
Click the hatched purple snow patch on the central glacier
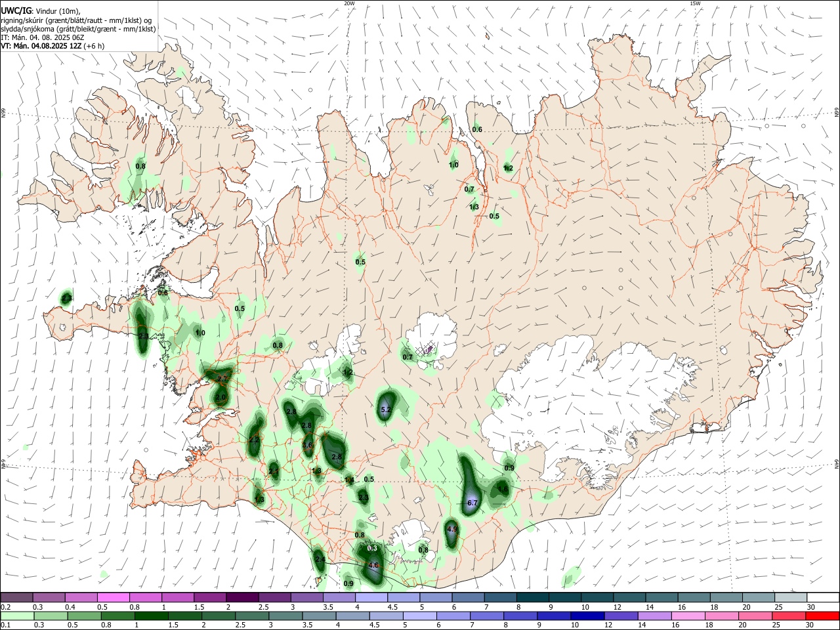coord(429,349)
